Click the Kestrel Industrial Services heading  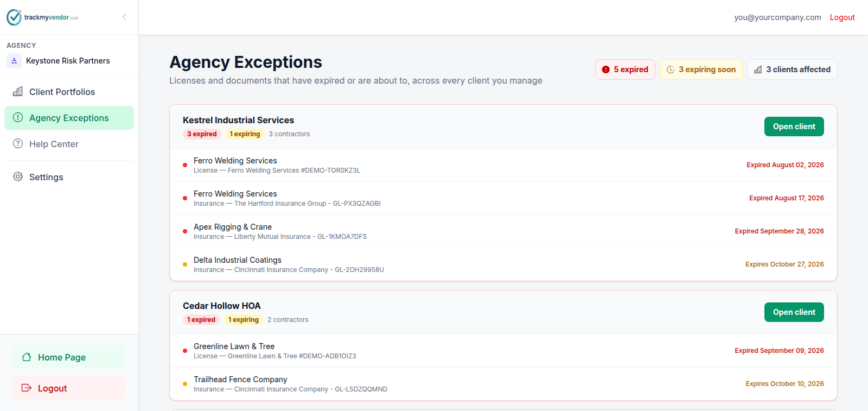click(238, 120)
